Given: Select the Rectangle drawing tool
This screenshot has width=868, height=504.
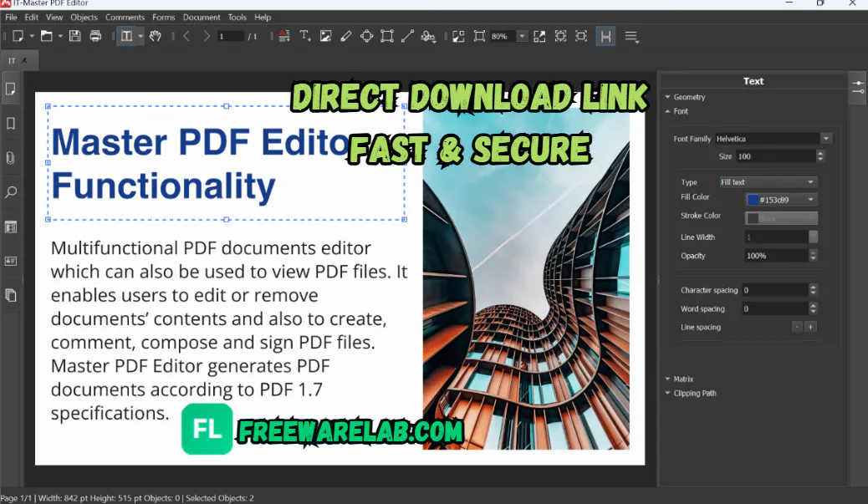Looking at the screenshot, I should (386, 36).
